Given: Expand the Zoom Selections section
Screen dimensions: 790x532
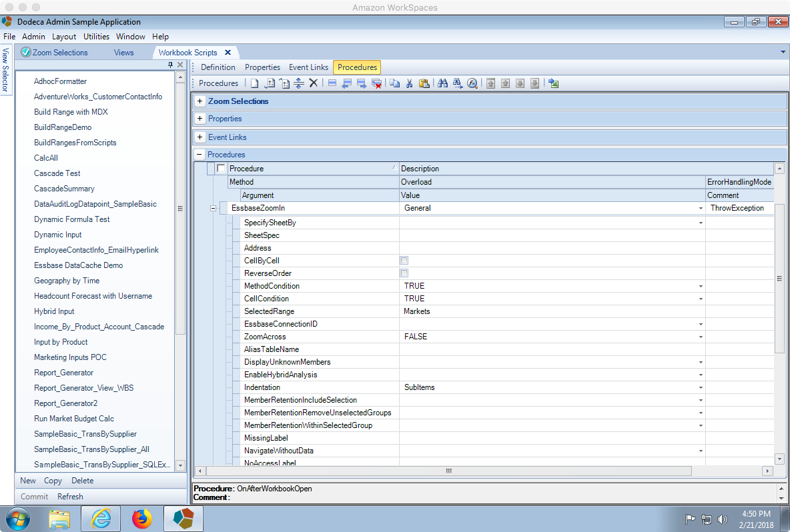Looking at the screenshot, I should [x=200, y=101].
